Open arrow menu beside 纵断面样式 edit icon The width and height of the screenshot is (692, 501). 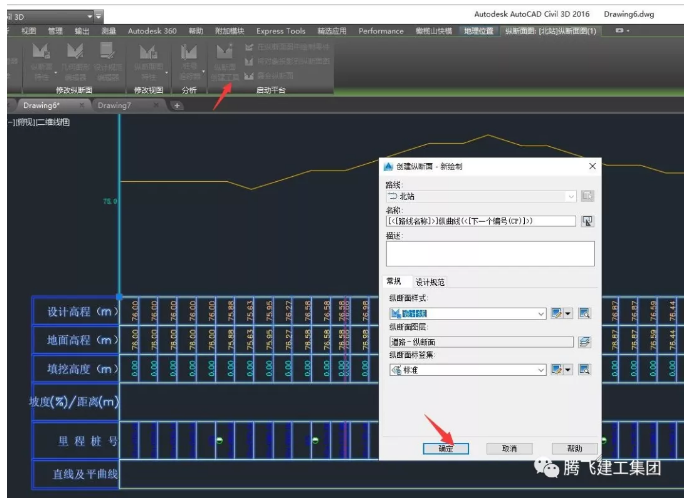[568, 313]
